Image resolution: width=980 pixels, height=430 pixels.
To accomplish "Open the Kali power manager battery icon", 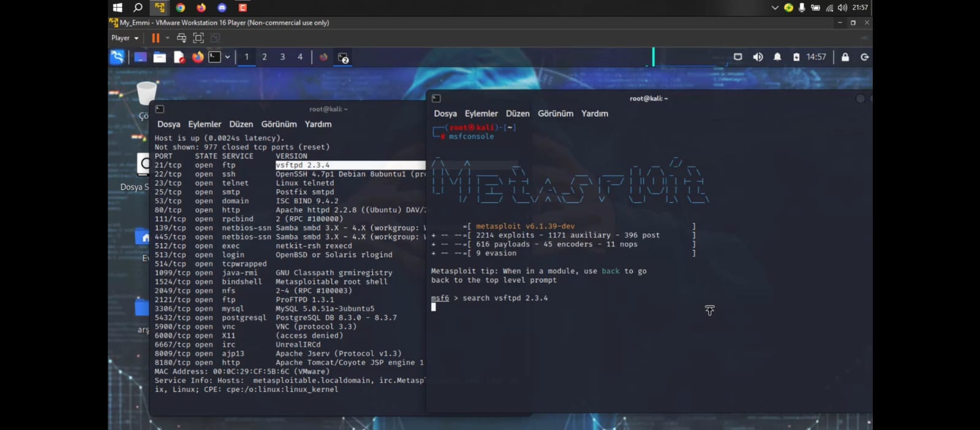I will 796,57.
